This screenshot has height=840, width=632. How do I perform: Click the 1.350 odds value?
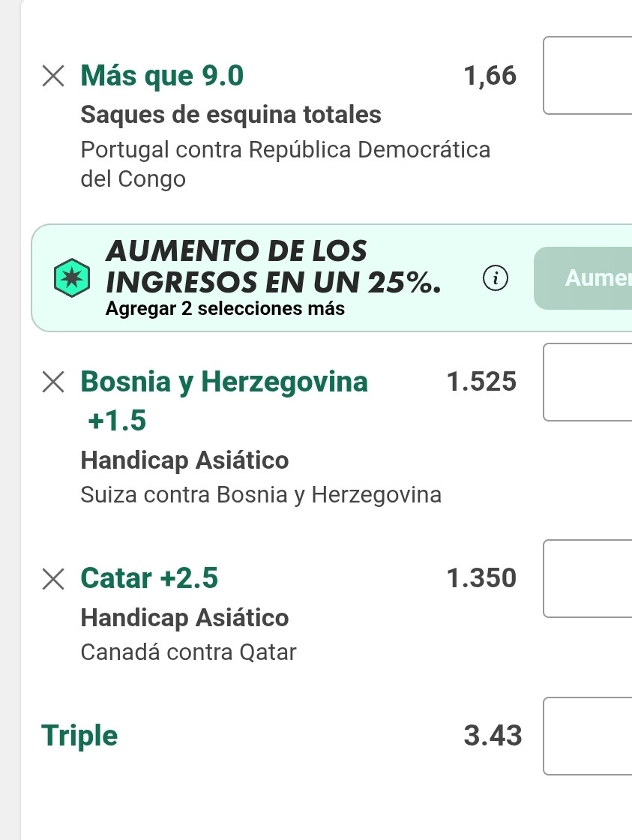(481, 578)
